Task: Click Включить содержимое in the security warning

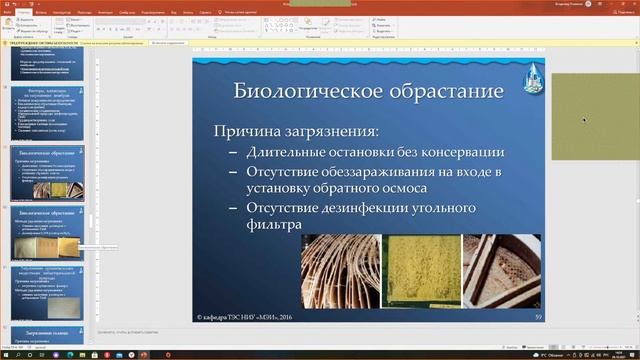Action: (168, 43)
